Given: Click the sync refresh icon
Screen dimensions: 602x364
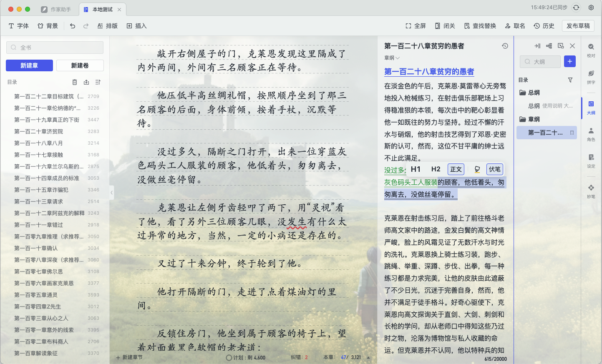Looking at the screenshot, I should coord(576,8).
